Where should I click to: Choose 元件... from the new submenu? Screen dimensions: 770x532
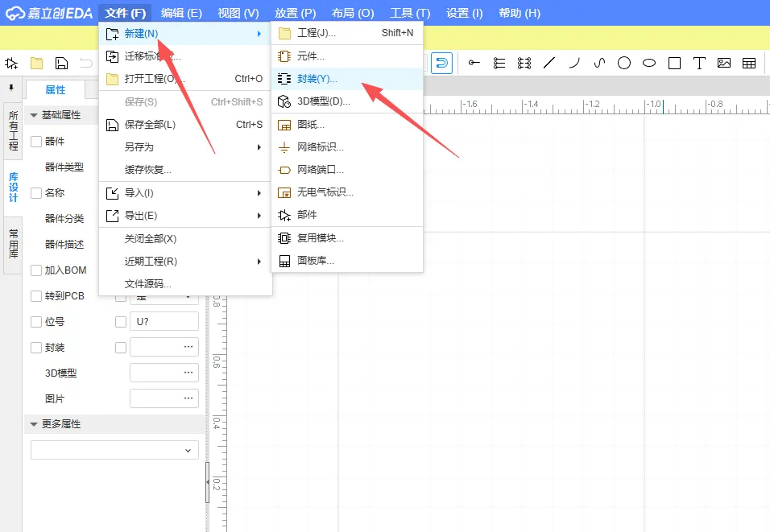[346, 56]
